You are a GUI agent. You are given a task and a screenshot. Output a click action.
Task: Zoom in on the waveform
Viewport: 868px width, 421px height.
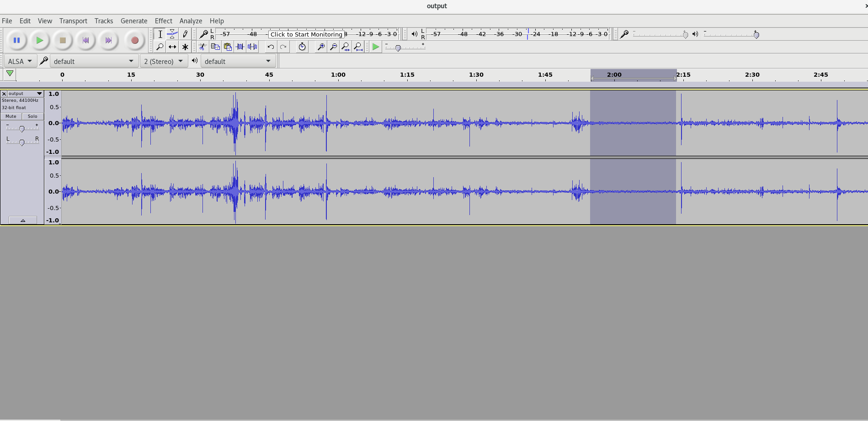tap(321, 47)
